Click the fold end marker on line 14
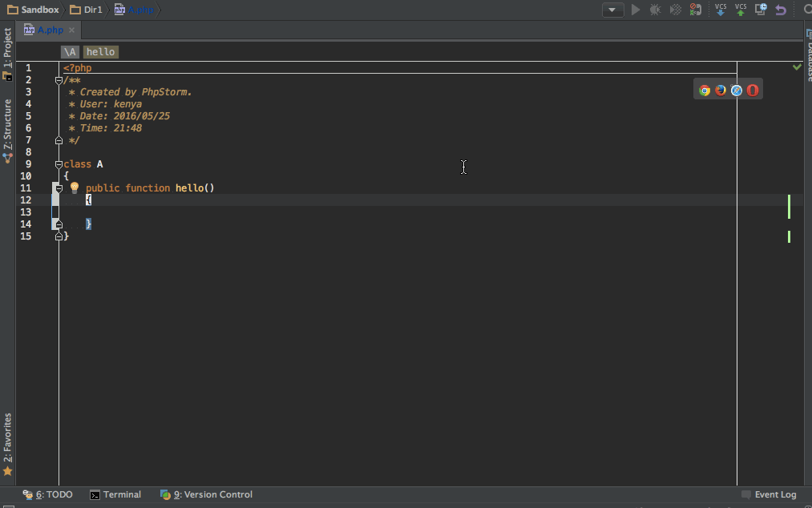Image resolution: width=812 pixels, height=508 pixels. point(59,224)
